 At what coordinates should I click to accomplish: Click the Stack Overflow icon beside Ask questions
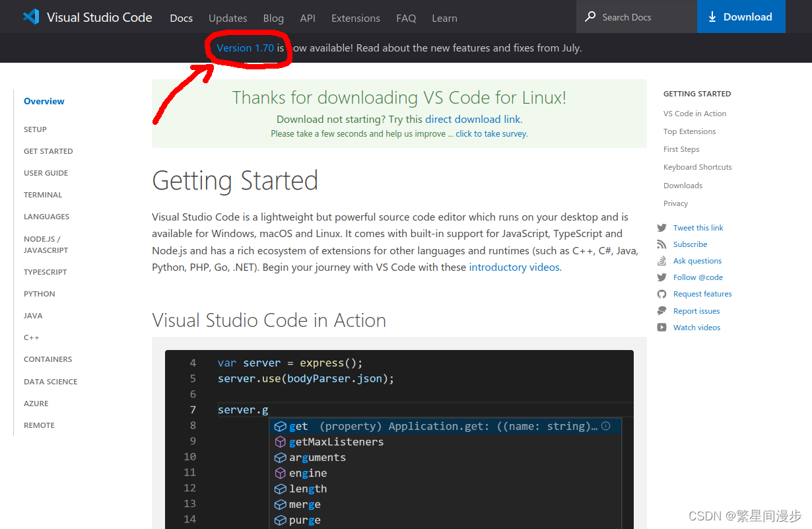(x=661, y=261)
